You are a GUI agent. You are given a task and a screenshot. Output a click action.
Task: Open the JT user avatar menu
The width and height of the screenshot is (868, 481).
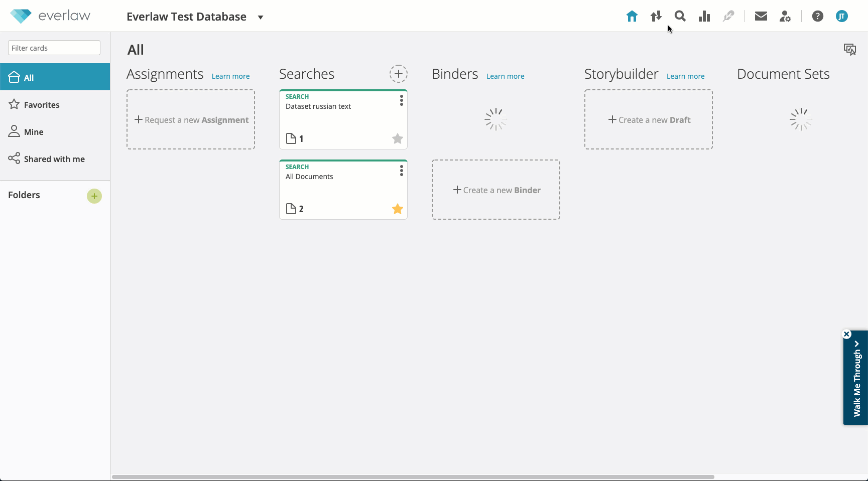pyautogui.click(x=841, y=16)
